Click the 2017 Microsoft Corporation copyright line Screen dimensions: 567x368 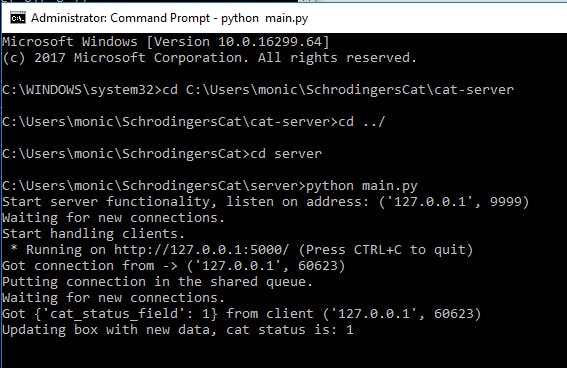click(210, 58)
